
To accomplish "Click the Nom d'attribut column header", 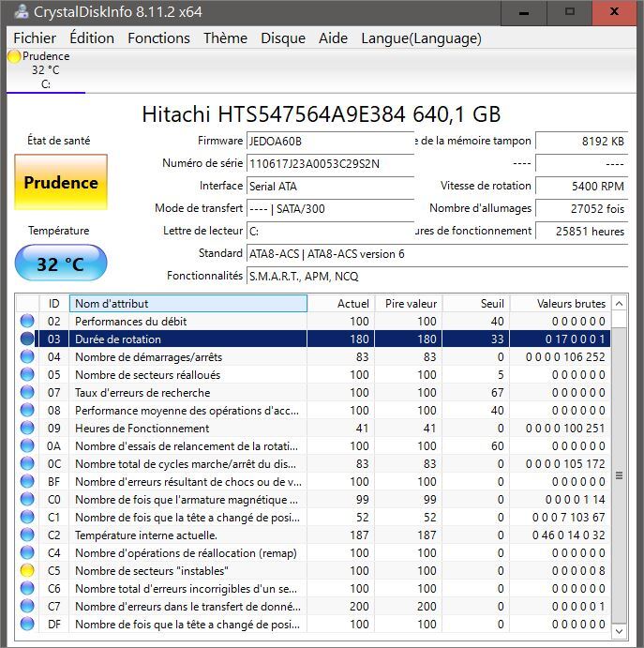I will 188,304.
